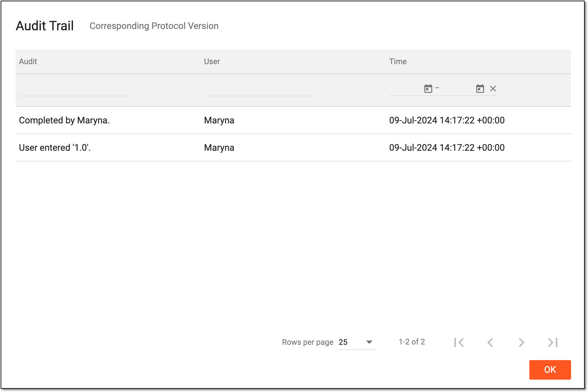This screenshot has width=588, height=392.
Task: Open the start date calendar picker
Action: point(428,89)
